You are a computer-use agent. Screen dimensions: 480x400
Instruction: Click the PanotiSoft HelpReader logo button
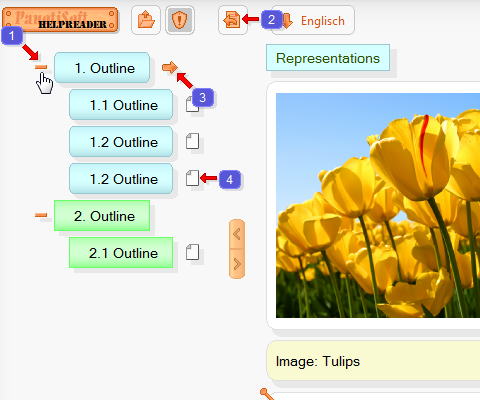click(x=60, y=20)
